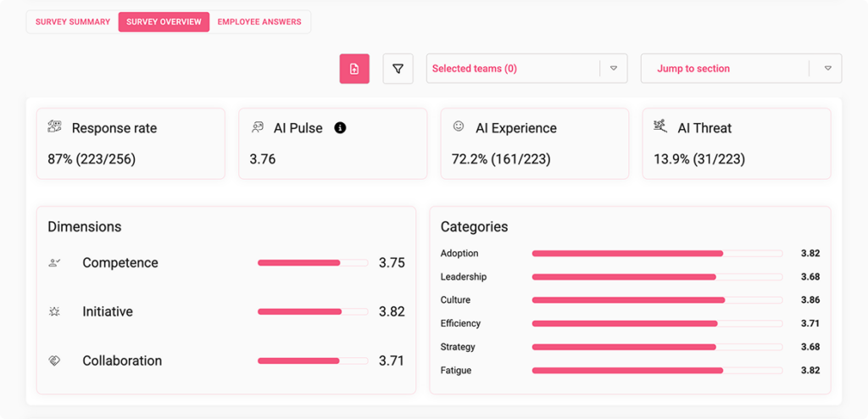Image resolution: width=868 pixels, height=419 pixels.
Task: Open the Jump to section dropdown
Action: coord(741,69)
